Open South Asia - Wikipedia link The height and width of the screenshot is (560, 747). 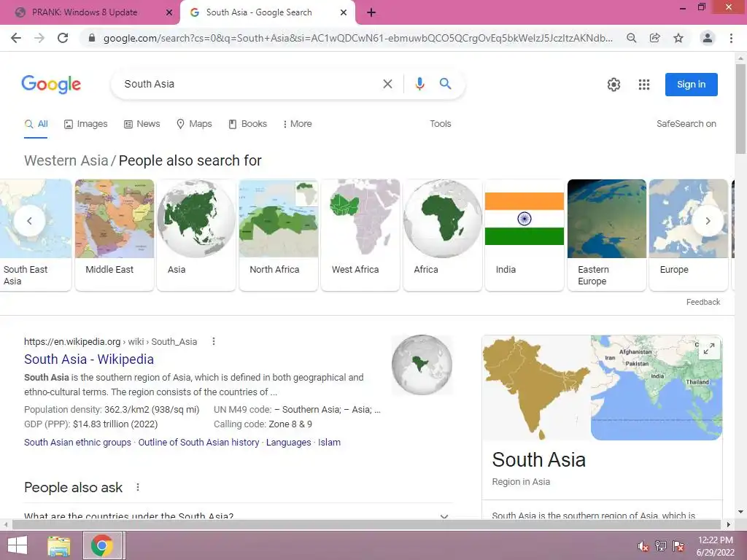[x=89, y=359]
